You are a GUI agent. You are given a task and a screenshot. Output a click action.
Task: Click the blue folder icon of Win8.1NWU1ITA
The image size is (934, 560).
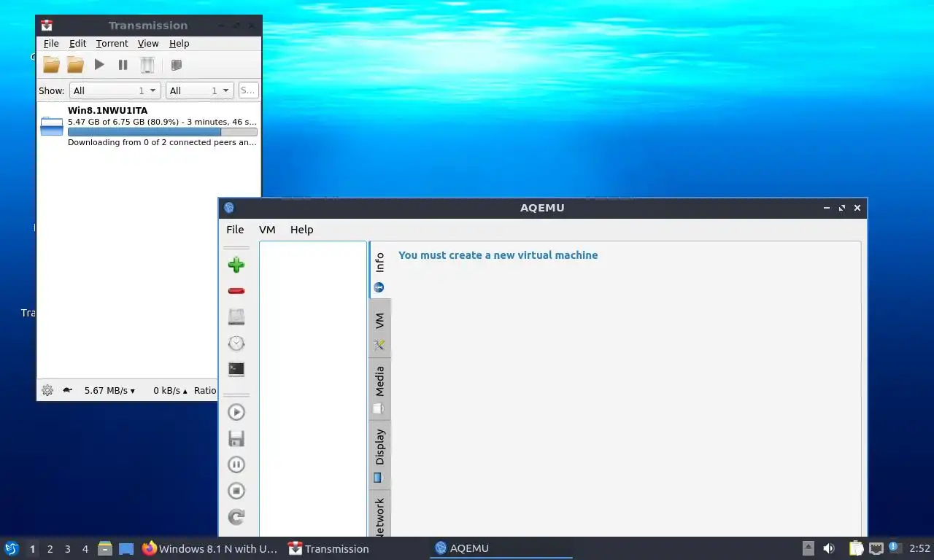(x=52, y=126)
